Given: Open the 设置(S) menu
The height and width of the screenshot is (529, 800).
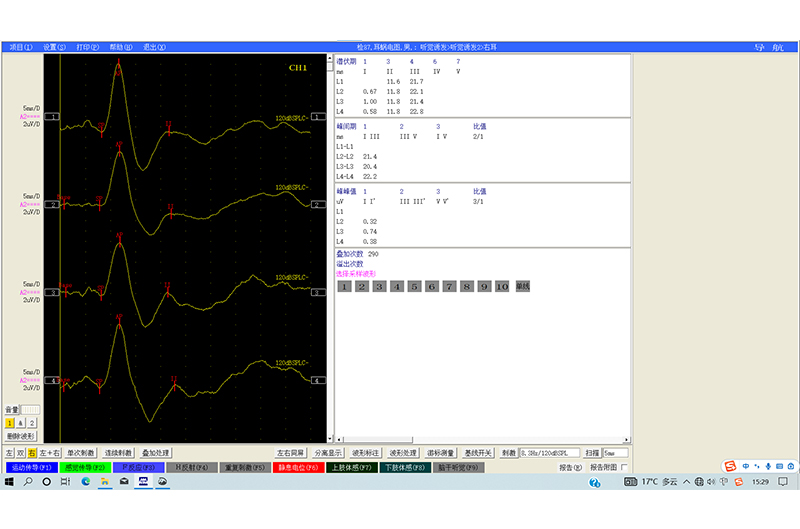Looking at the screenshot, I should [54, 47].
